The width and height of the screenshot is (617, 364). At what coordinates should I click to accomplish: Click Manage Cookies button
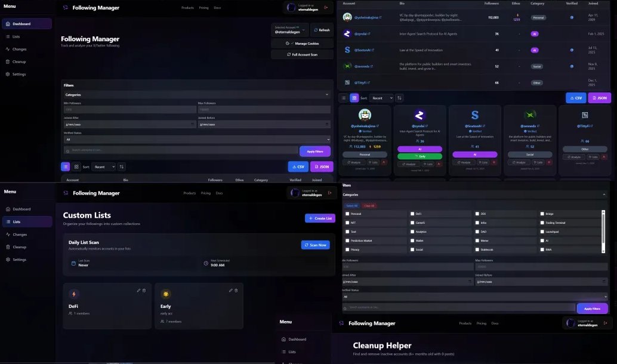tap(302, 44)
